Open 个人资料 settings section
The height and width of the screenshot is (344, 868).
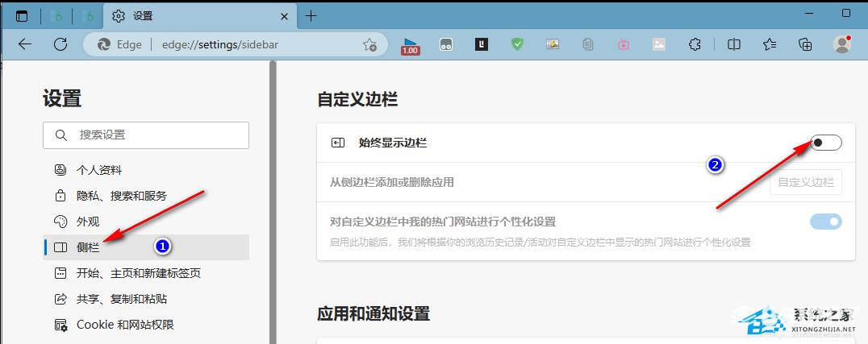(146, 170)
